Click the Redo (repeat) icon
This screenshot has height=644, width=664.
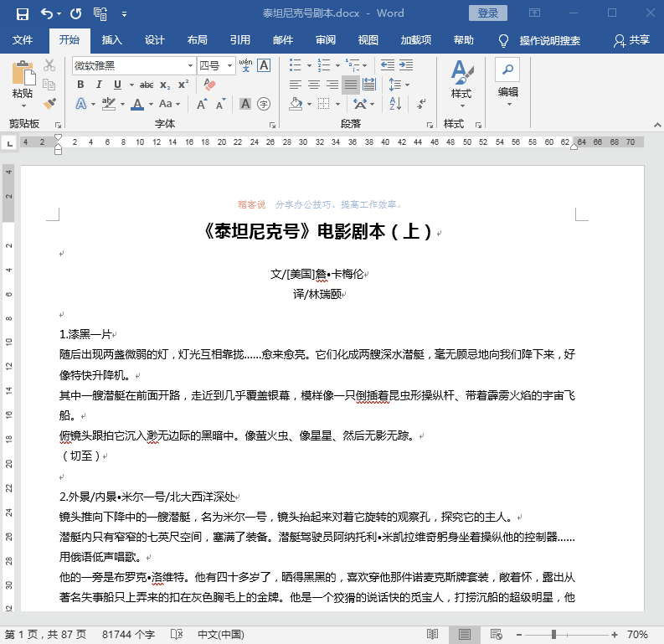tap(76, 14)
